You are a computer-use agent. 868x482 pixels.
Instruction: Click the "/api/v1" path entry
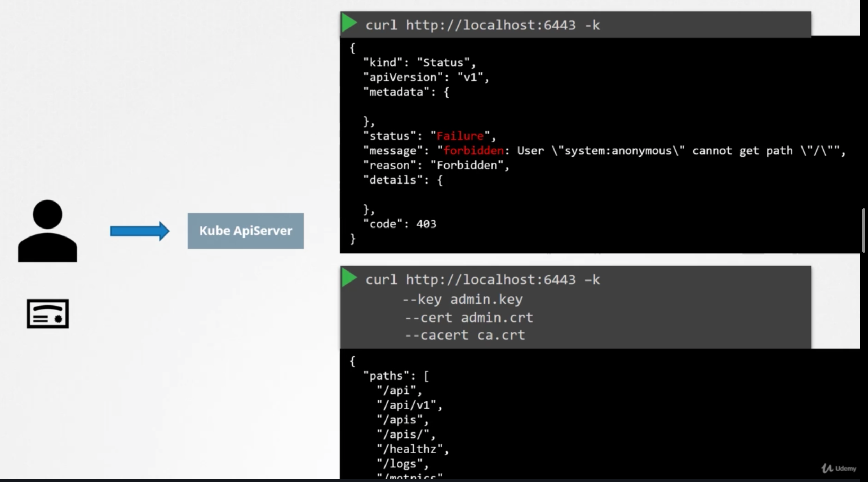407,405
